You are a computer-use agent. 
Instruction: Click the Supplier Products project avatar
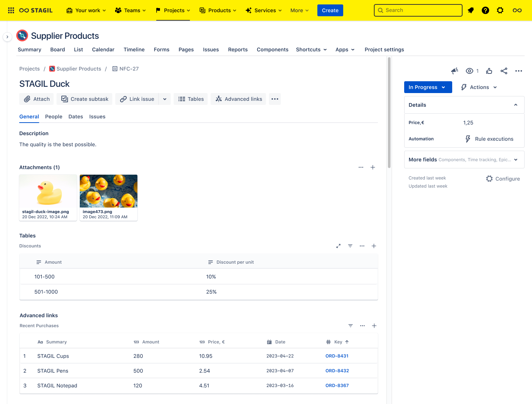22,35
